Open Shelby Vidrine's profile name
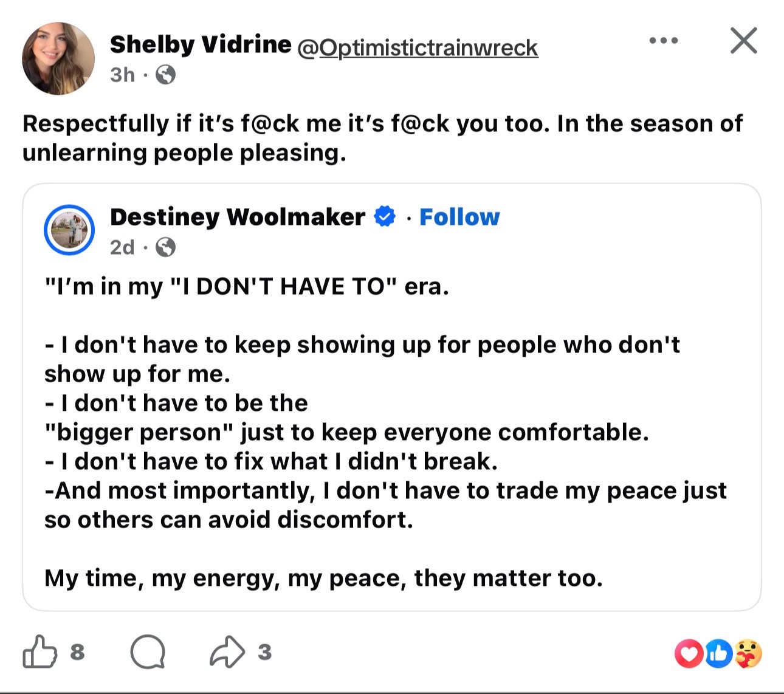 [x=201, y=44]
